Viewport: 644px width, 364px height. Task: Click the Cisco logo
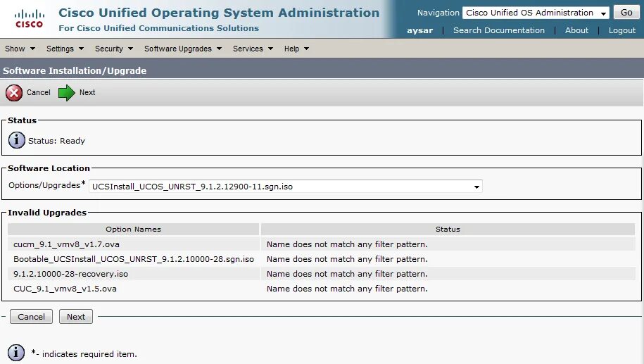point(29,19)
